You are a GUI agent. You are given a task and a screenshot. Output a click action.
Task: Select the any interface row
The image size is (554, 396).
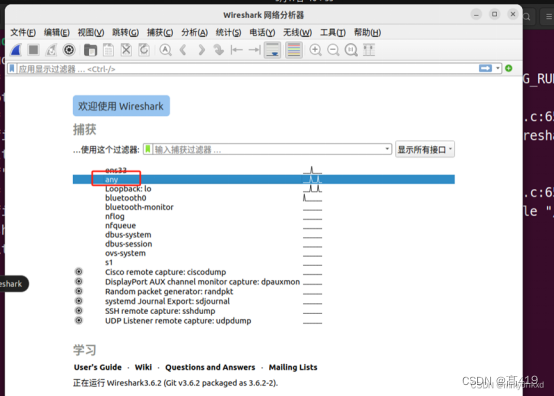point(264,179)
